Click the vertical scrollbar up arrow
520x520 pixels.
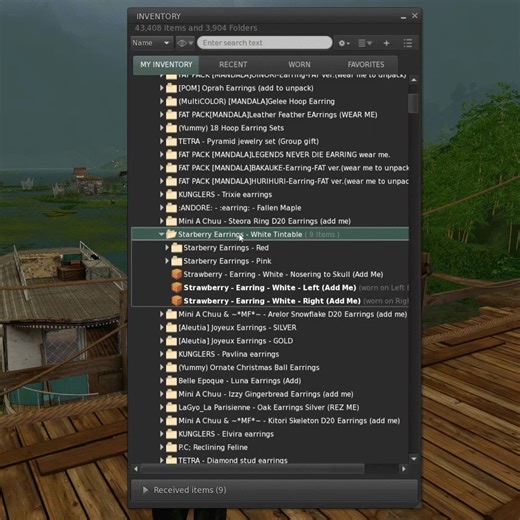point(414,80)
